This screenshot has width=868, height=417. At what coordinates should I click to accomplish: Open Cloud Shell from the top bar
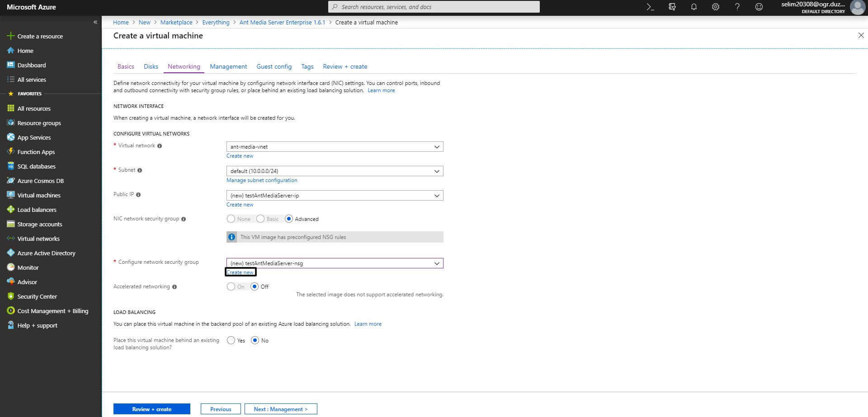(650, 7)
